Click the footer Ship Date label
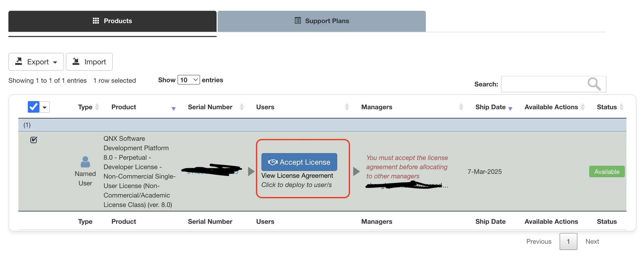644x260 pixels. click(x=490, y=221)
